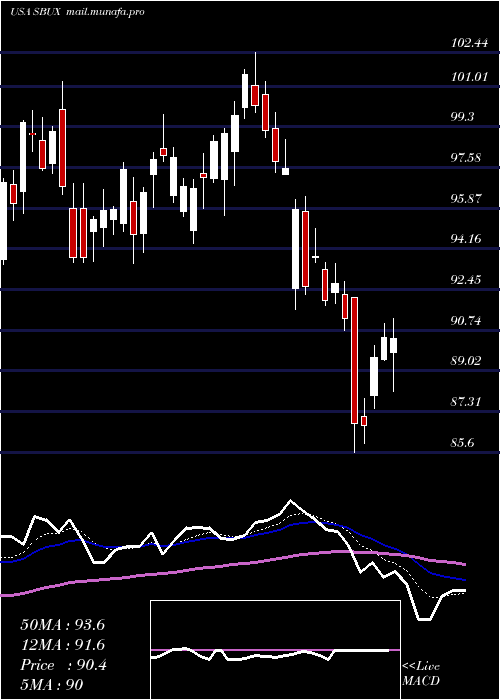The height and width of the screenshot is (700, 500).
Task: Click the 12MA : 91.6 readout
Action: click(62, 645)
